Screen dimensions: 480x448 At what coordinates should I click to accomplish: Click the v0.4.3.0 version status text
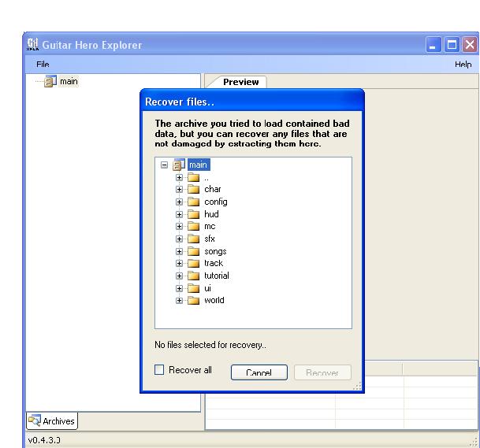coord(44,440)
